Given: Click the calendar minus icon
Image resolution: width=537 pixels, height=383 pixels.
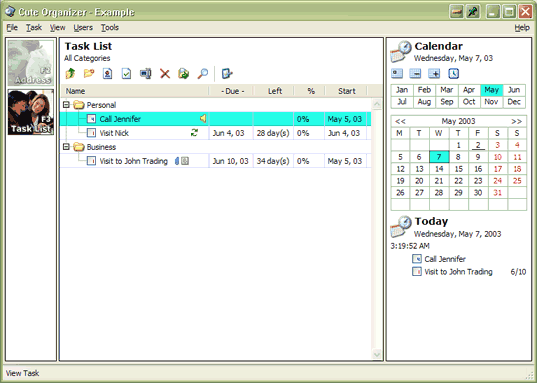Looking at the screenshot, I should [415, 73].
